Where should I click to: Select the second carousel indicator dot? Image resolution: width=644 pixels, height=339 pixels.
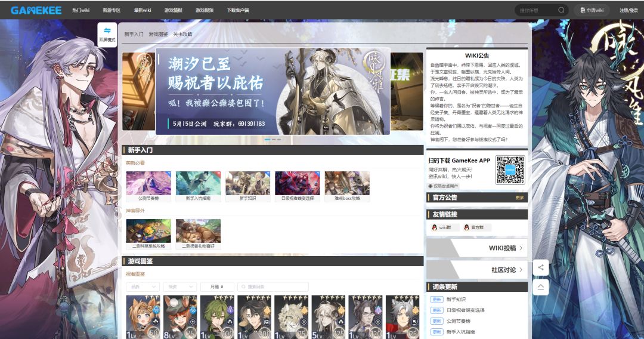tap(274, 140)
